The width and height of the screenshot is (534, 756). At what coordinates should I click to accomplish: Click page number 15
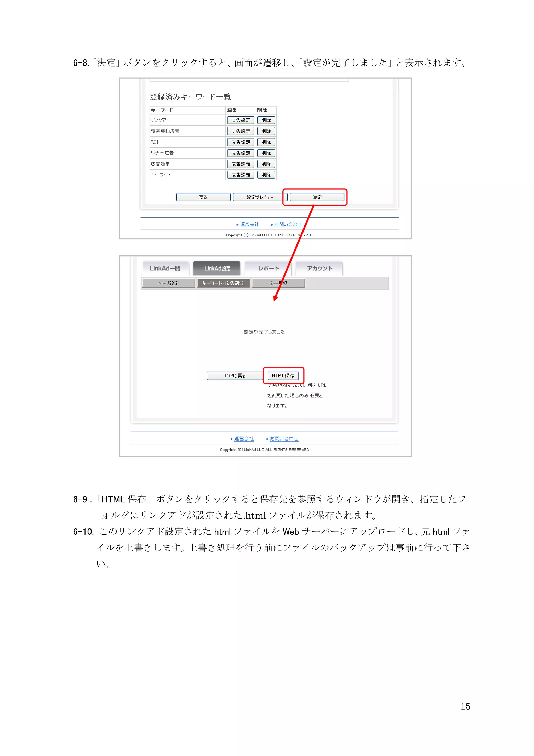tap(465, 706)
